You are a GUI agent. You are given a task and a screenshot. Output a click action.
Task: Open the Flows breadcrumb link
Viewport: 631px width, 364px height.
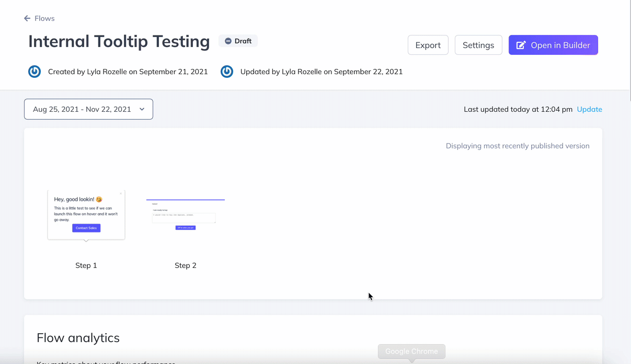(x=44, y=18)
